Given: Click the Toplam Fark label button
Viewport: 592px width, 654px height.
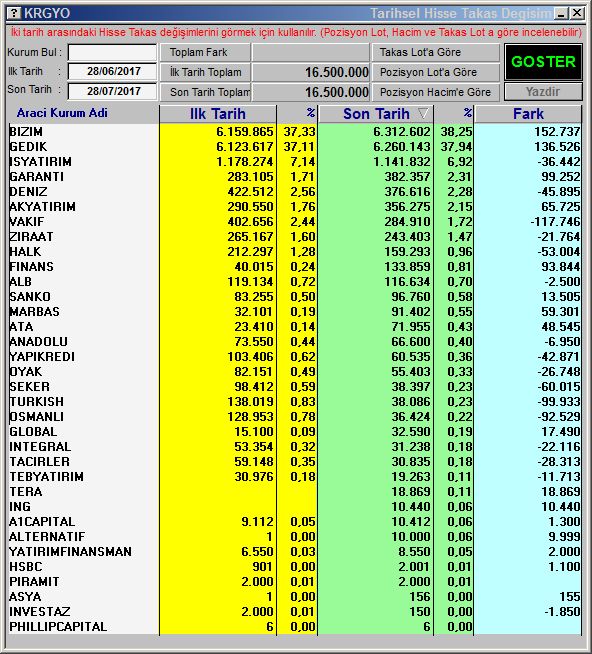Looking at the screenshot, I should click(x=205, y=52).
